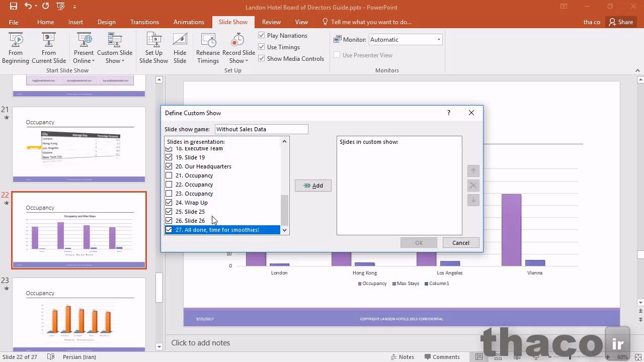Click Cancel in Define Custom Show

coord(461,243)
